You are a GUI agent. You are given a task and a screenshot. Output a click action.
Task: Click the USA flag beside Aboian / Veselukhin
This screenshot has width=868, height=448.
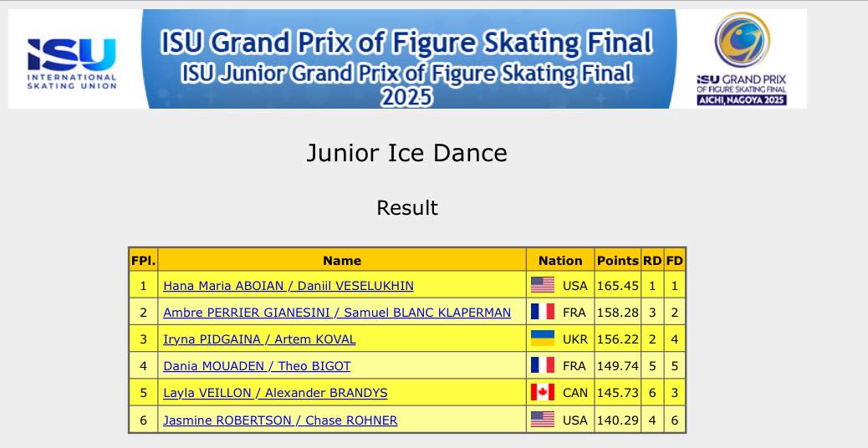pos(543,286)
